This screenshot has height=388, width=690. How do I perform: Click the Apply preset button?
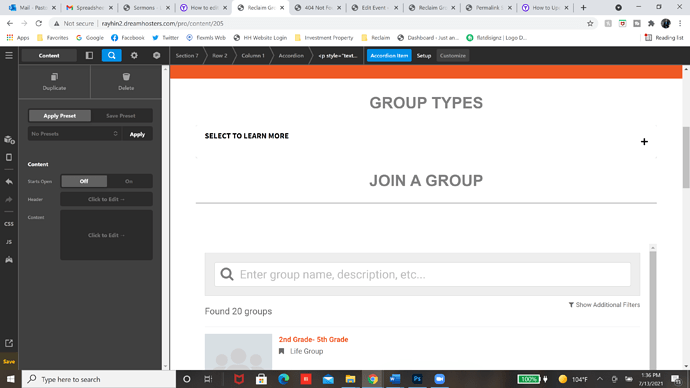137,134
